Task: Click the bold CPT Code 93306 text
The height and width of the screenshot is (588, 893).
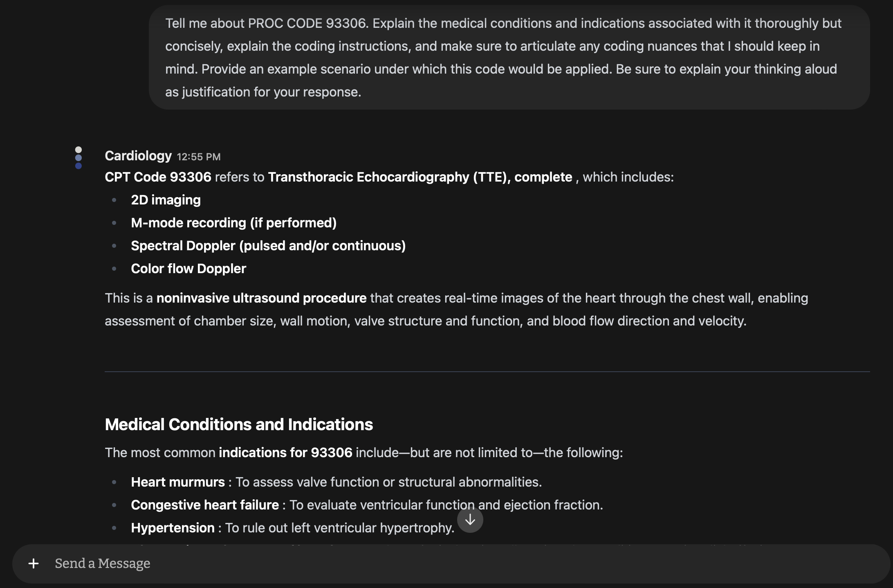Action: tap(158, 177)
